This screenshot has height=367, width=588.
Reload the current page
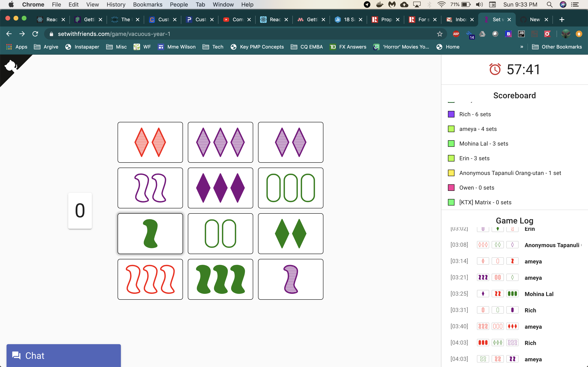(35, 34)
